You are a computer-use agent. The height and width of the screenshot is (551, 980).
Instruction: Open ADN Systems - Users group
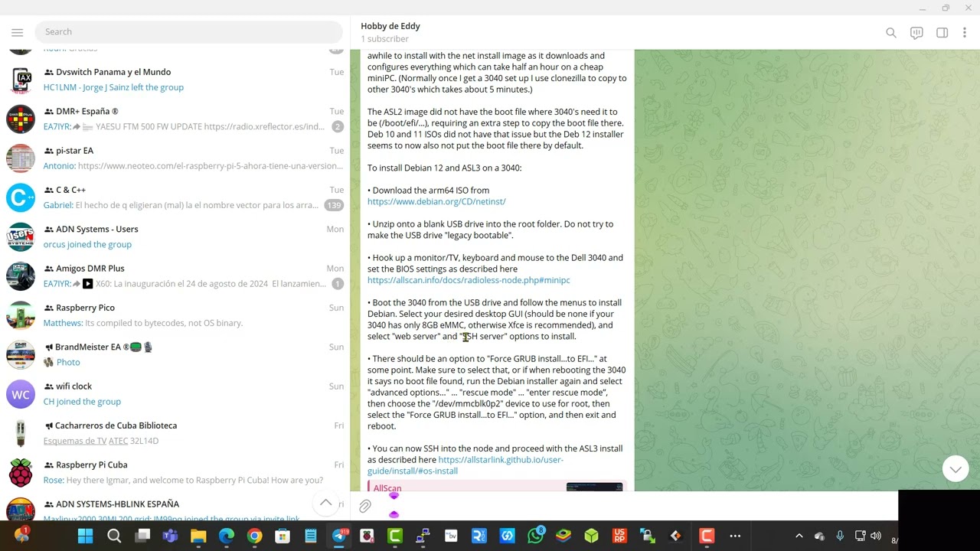point(175,236)
